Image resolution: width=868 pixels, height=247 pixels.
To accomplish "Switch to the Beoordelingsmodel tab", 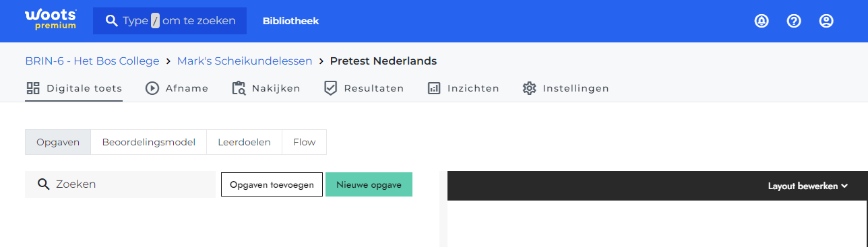I will (x=149, y=142).
